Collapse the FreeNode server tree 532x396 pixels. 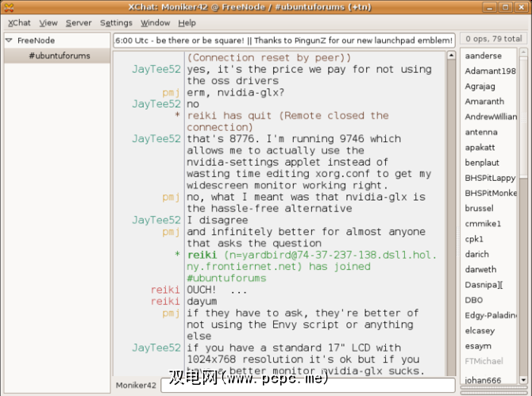10,40
